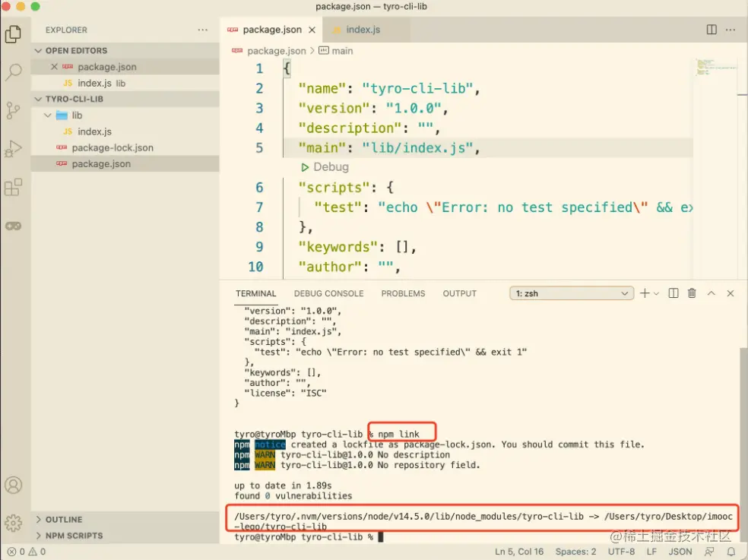Change indentation via Spaces: 2

tap(575, 552)
